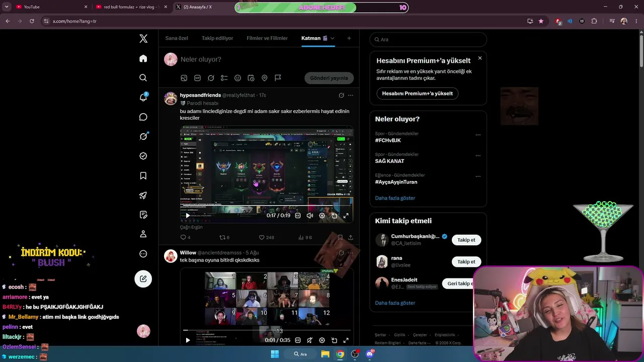The height and width of the screenshot is (362, 644).
Task: Add a GIF in the composer
Action: pyautogui.click(x=197, y=78)
